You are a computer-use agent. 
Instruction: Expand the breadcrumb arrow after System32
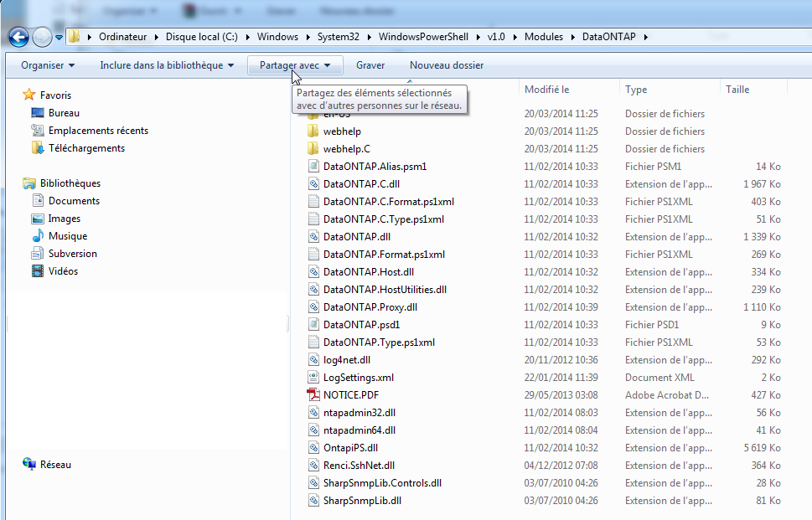click(x=369, y=37)
